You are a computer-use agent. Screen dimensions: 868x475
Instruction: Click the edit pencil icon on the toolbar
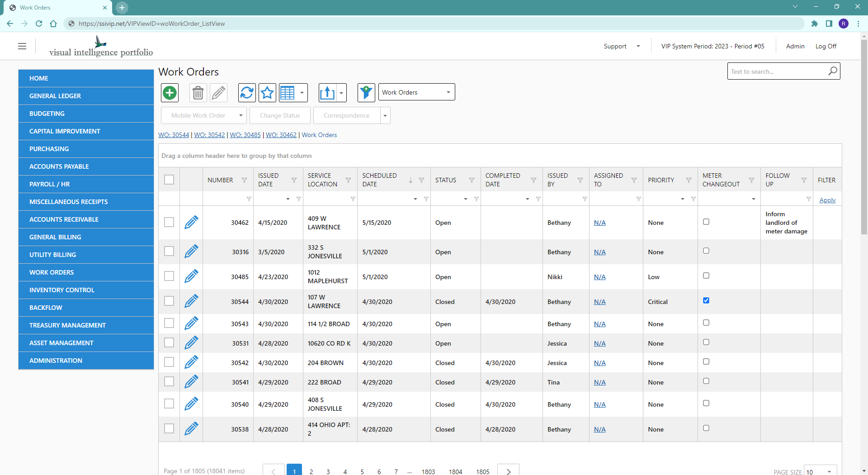tap(218, 92)
